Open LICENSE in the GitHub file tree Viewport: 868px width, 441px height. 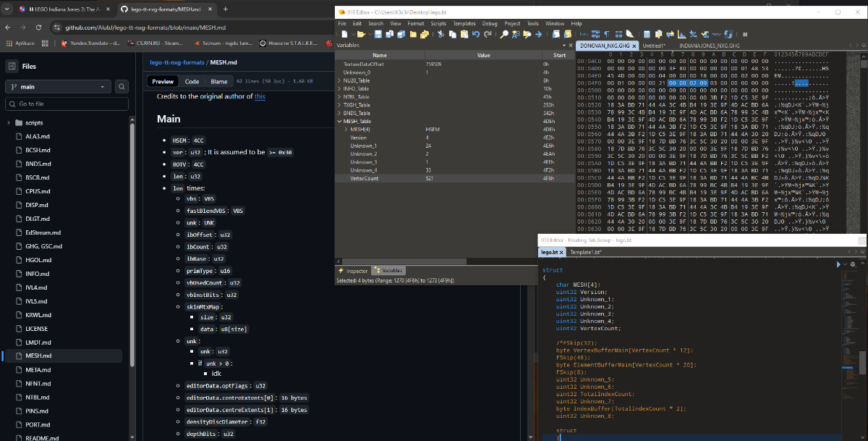point(37,328)
